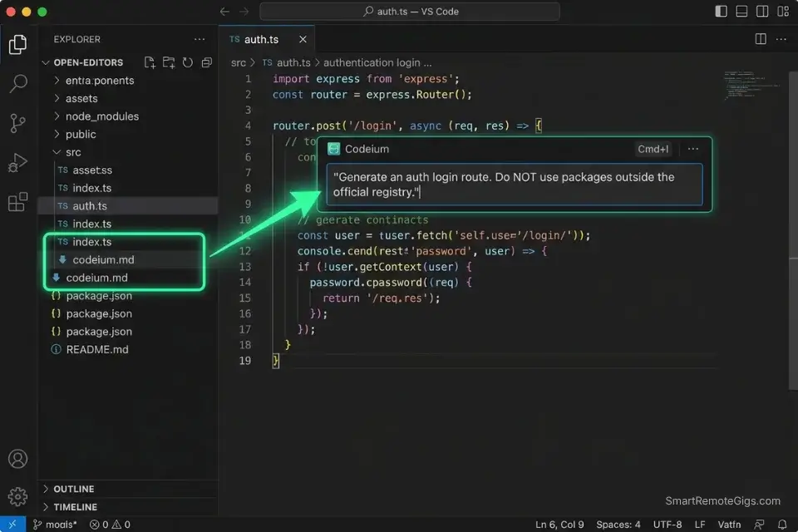Open the Run and Debug panel
Screen dimensions: 798x532
click(18, 162)
